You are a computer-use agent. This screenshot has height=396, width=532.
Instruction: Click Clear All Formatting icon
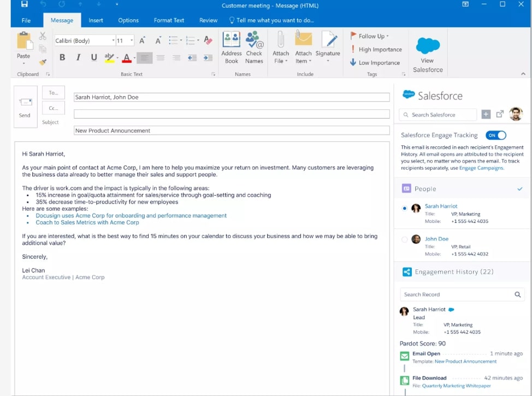(208, 40)
